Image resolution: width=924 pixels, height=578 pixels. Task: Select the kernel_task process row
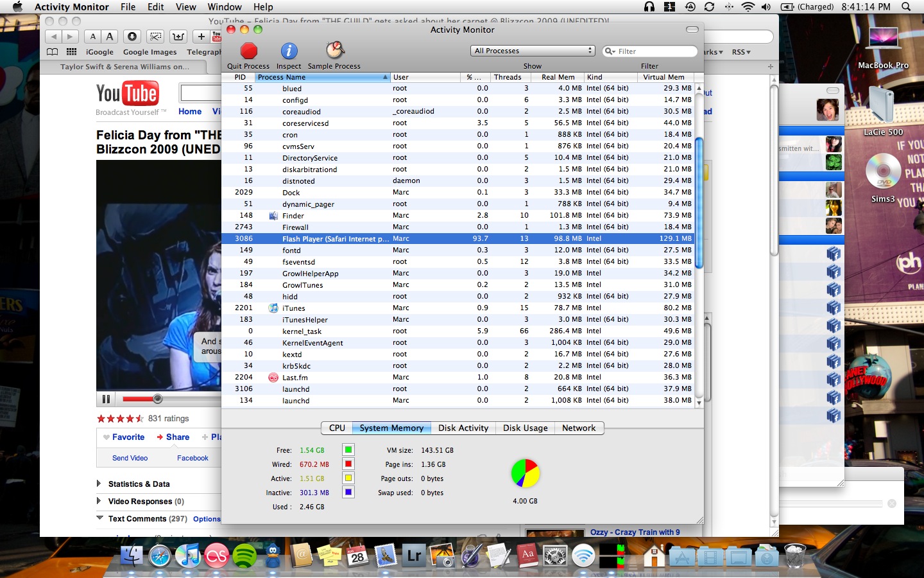pos(458,331)
